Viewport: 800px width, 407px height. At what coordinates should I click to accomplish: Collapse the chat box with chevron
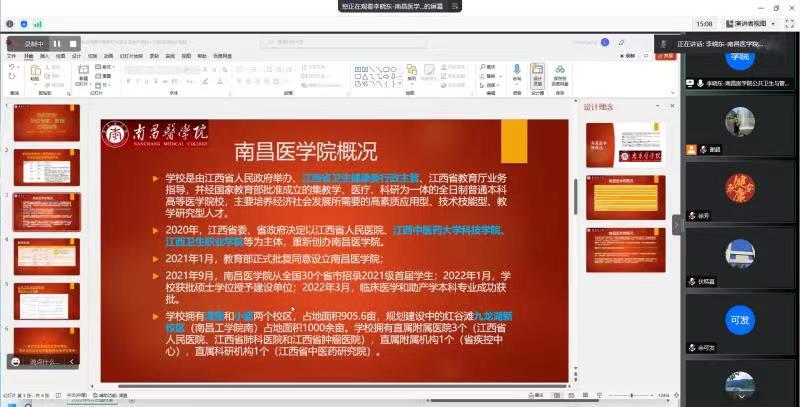[x=72, y=362]
